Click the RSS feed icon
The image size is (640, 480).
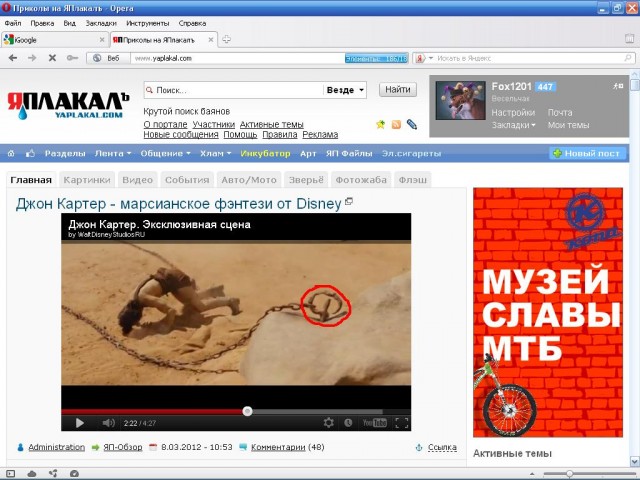point(396,124)
